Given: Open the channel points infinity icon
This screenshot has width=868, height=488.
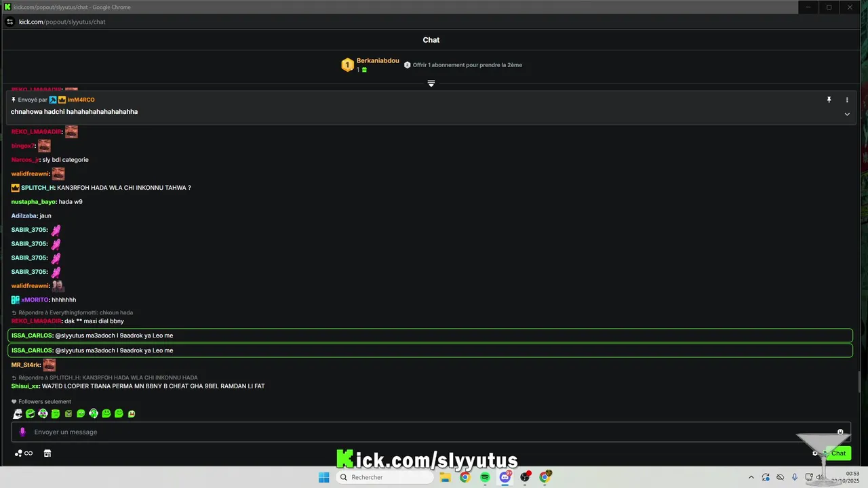Looking at the screenshot, I should tap(24, 453).
